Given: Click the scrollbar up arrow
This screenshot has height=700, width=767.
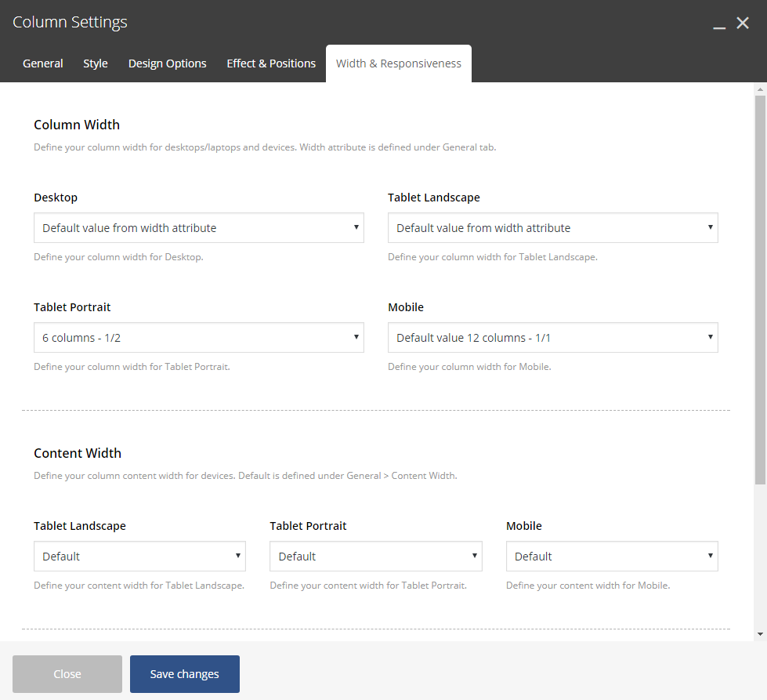Looking at the screenshot, I should pos(760,89).
